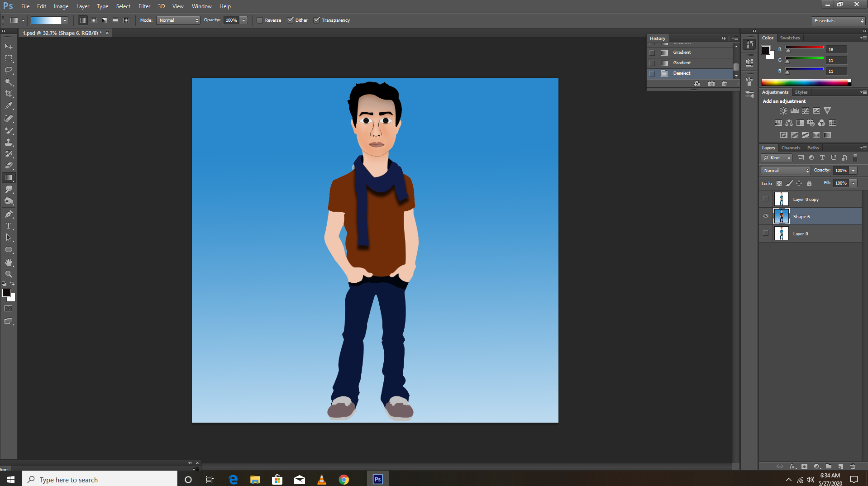Viewport: 868px width, 486px height.
Task: Switch to the Styles tab
Action: pyautogui.click(x=801, y=92)
